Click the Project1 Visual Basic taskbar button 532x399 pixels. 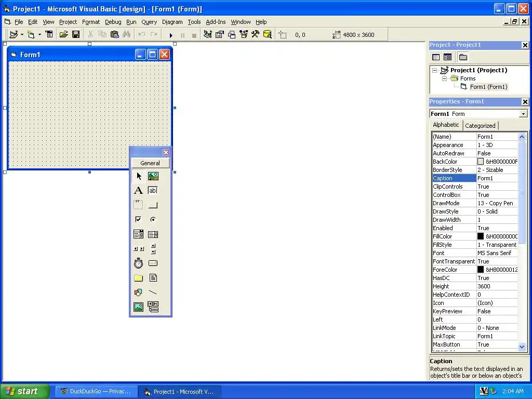click(x=180, y=392)
